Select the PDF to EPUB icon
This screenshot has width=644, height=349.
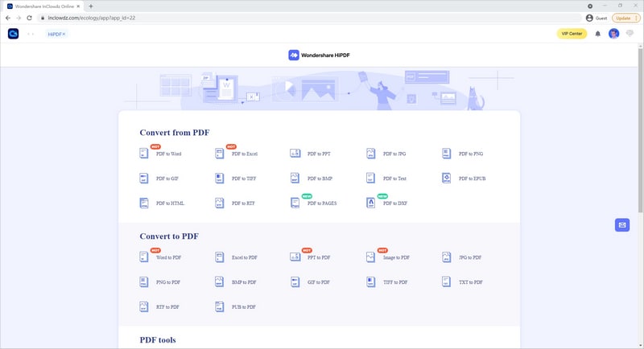(446, 178)
